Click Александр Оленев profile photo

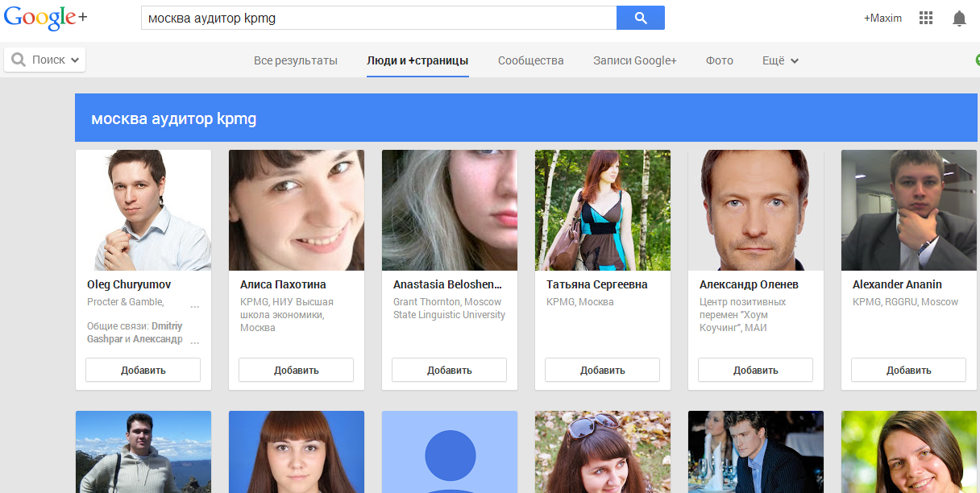click(756, 210)
